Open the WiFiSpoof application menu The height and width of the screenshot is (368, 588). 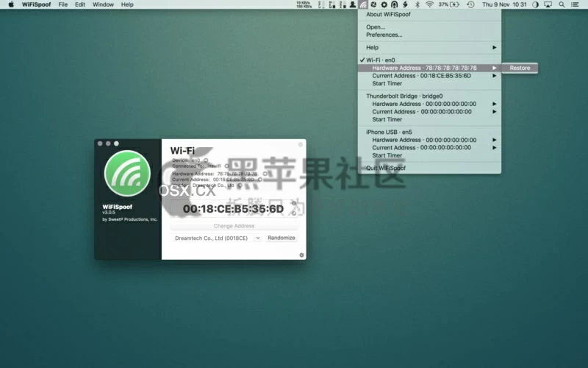point(36,4)
